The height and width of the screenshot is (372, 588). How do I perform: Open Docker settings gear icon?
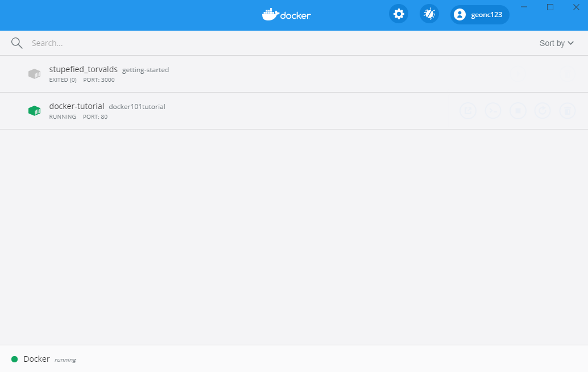(398, 14)
